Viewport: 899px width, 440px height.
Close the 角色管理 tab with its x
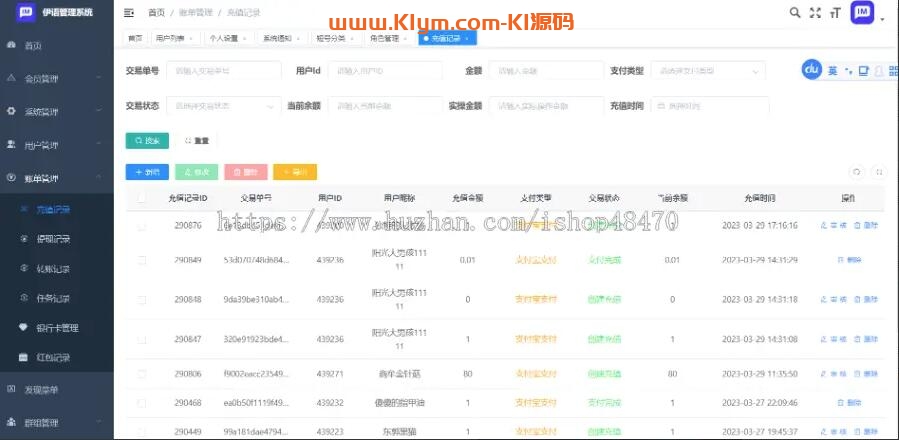tap(405, 38)
